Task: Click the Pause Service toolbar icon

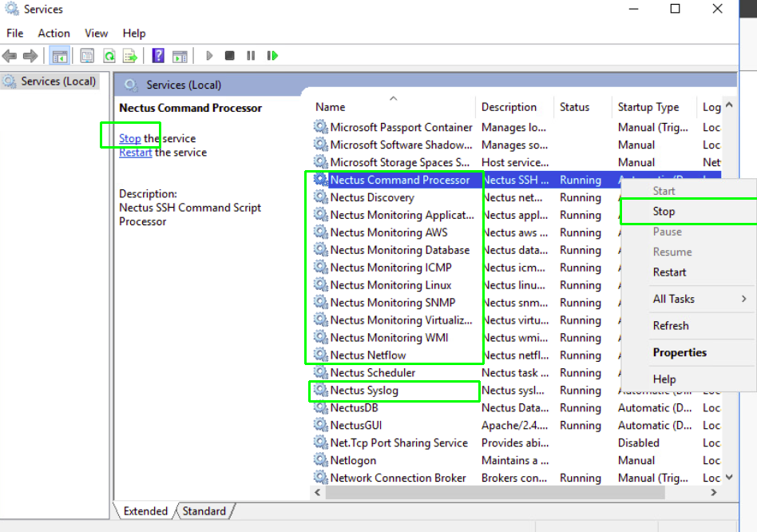Action: click(251, 56)
